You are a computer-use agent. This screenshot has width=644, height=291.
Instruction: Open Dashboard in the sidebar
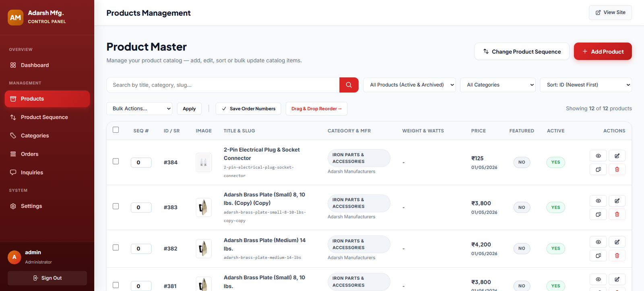click(x=47, y=65)
